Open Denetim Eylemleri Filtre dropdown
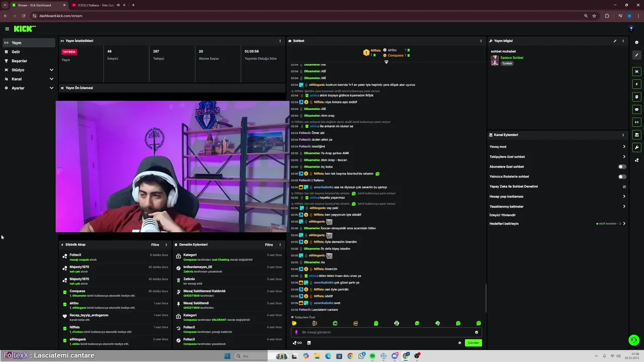 [x=269, y=245]
